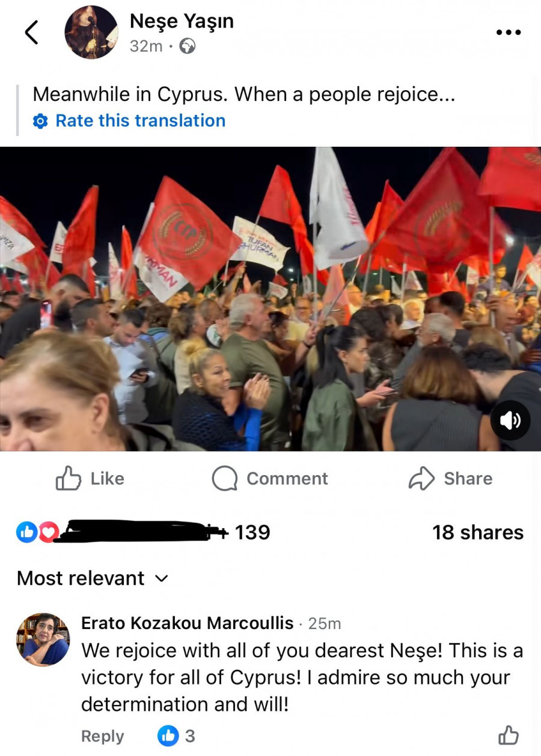
Task: Share the post with the Share arrow
Action: click(450, 479)
